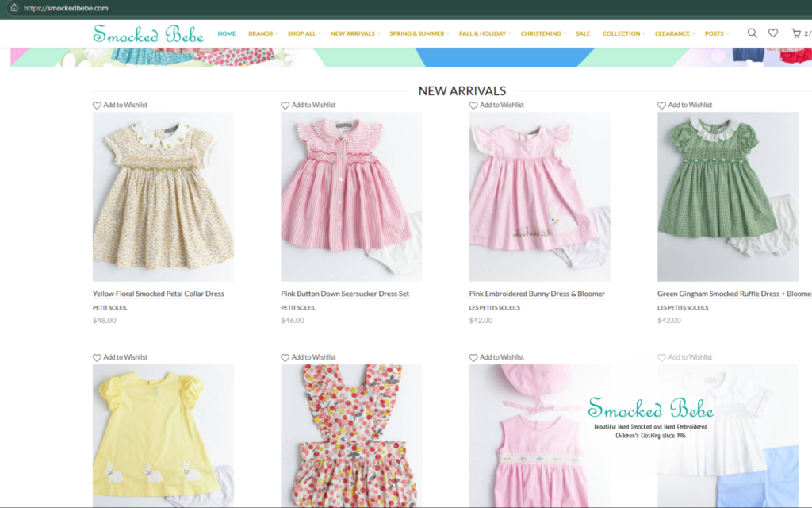Open the Posts dropdown menu

pyautogui.click(x=717, y=33)
